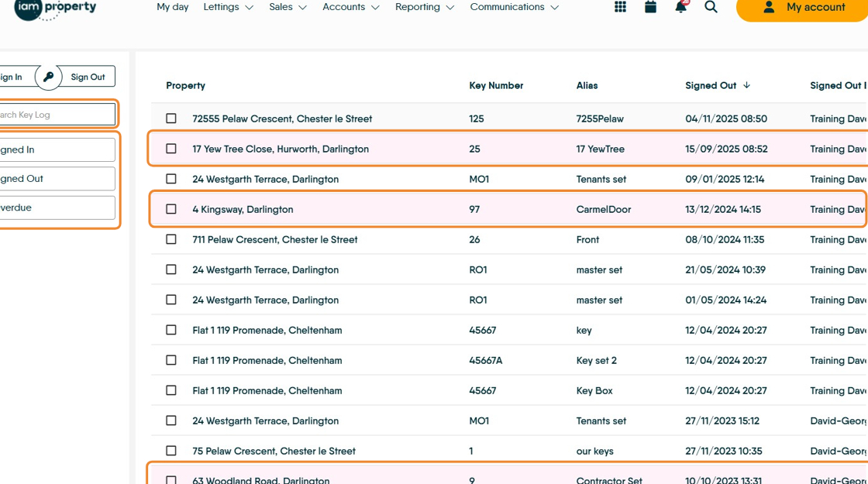868x484 pixels.
Task: Open My account button
Action: (803, 8)
